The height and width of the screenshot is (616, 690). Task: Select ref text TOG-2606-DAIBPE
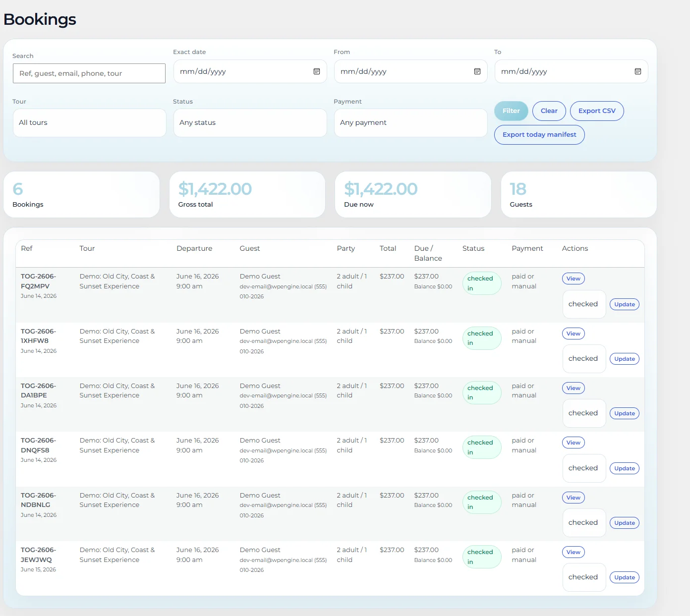click(39, 391)
